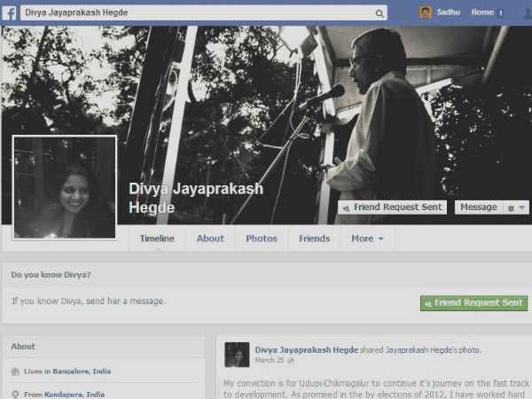The image size is (532, 399).
Task: Open Divya's profile picture thumbnail
Action: [x=64, y=187]
